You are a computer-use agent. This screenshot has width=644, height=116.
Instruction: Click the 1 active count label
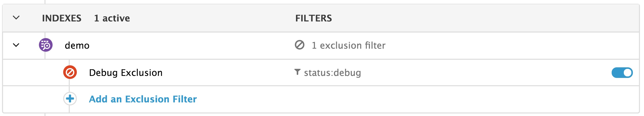click(112, 18)
